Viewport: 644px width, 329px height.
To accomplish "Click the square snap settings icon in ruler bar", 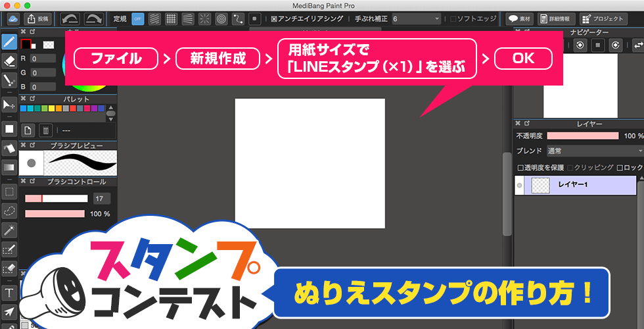I will point(255,19).
